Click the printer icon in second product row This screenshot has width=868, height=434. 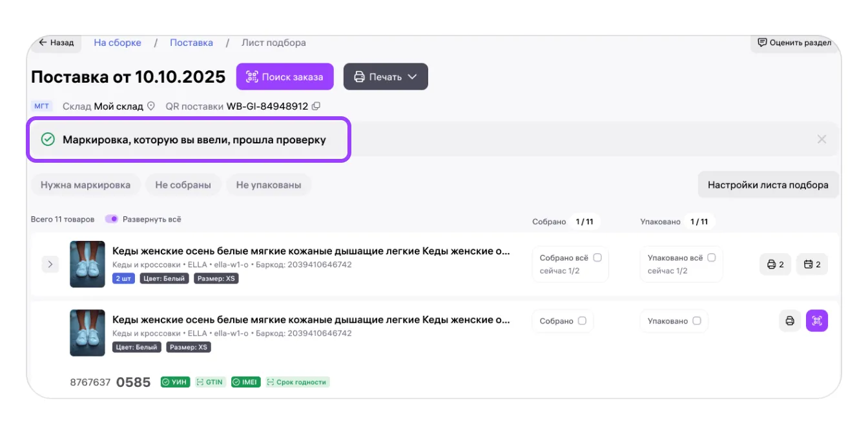[x=789, y=321]
